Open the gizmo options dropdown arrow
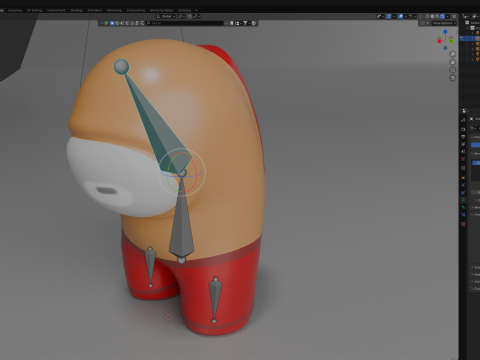The width and height of the screenshot is (480, 360). pos(394,16)
